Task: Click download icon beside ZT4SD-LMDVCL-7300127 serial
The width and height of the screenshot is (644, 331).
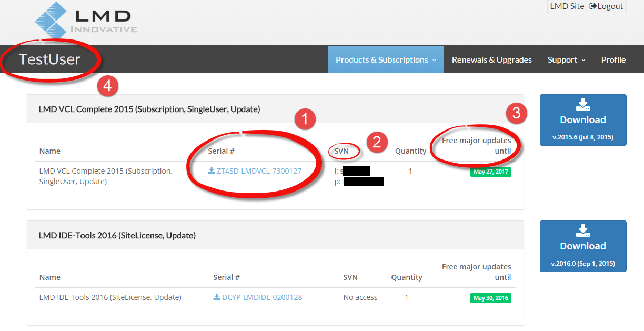Action: pyautogui.click(x=212, y=171)
